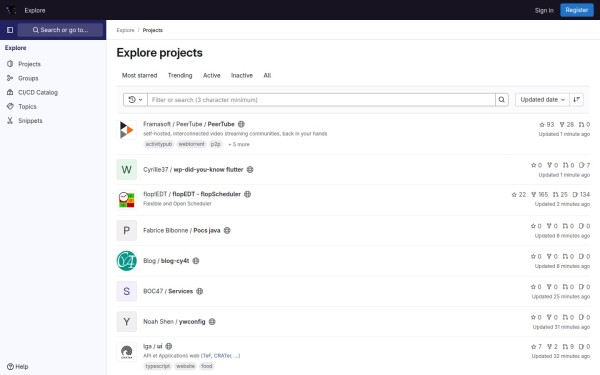This screenshot has height=375, width=600.
Task: Switch to the Trending tab
Action: pos(180,75)
